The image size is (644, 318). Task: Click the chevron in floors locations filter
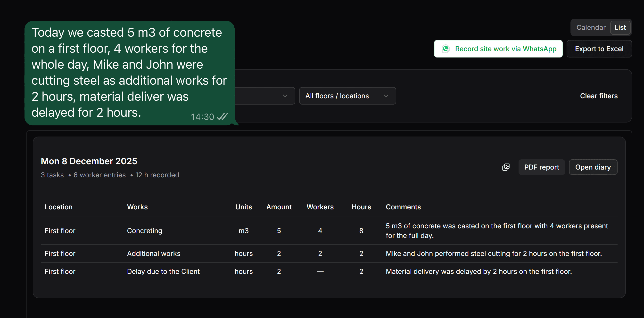[386, 96]
